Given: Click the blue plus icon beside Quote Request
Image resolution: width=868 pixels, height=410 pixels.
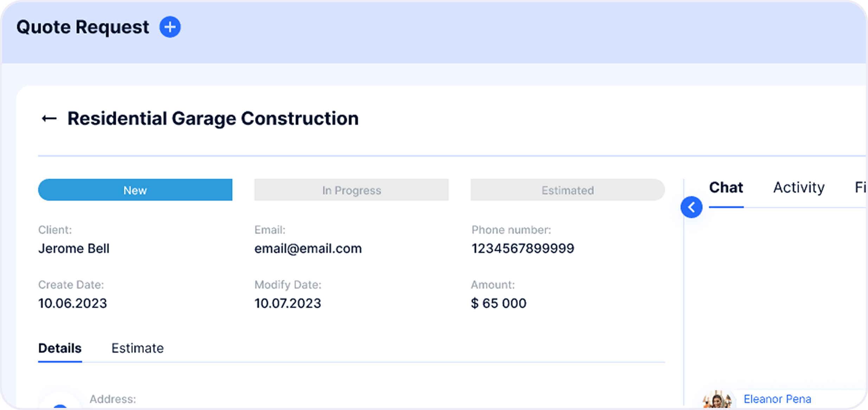Looking at the screenshot, I should [x=170, y=27].
